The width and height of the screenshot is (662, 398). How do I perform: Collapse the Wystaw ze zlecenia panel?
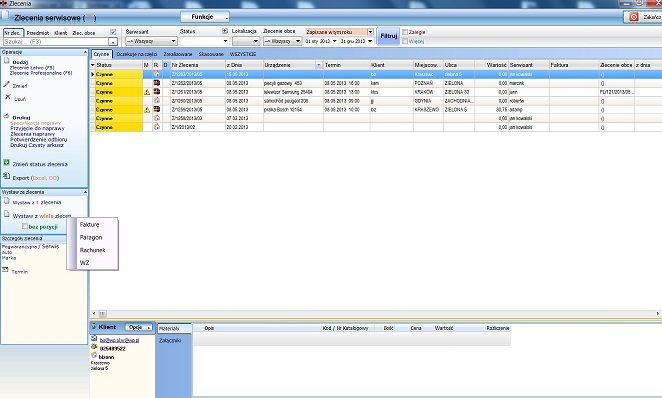pyautogui.click(x=85, y=192)
